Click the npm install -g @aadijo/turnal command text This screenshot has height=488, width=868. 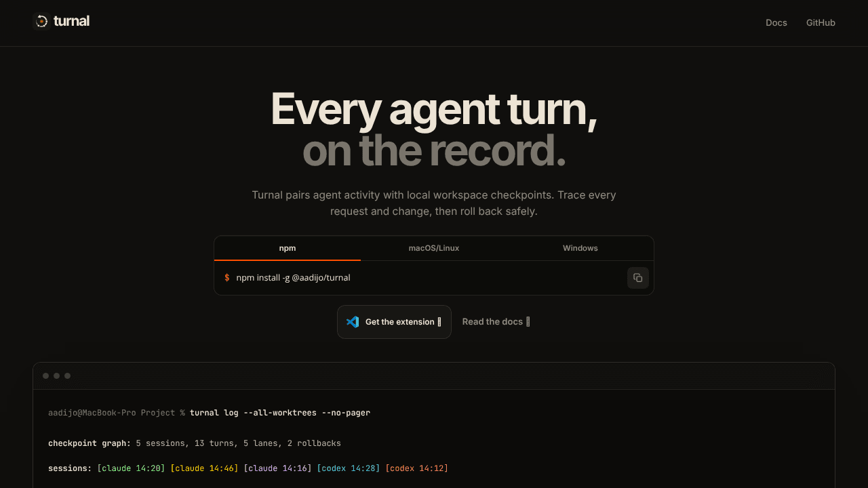[293, 278]
